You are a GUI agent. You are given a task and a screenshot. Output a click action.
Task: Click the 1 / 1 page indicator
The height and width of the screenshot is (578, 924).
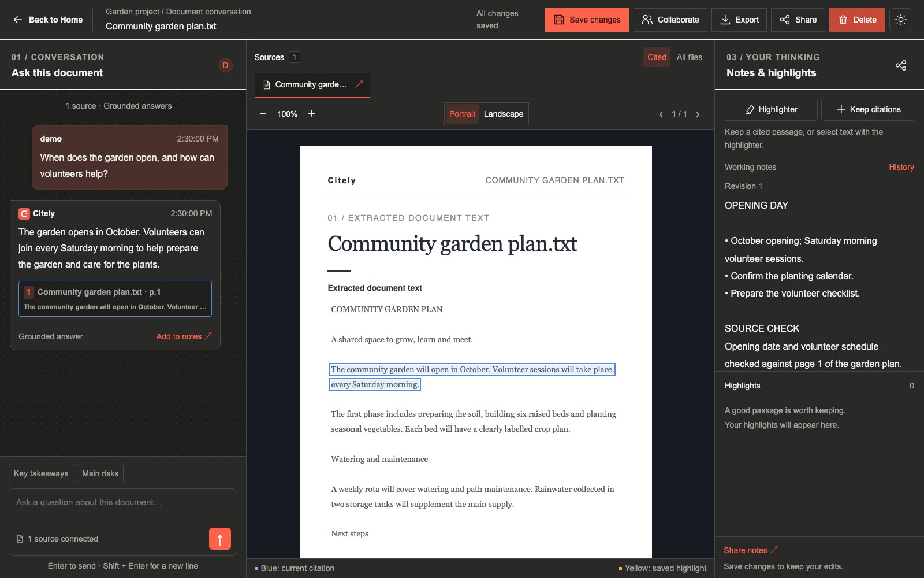[x=679, y=114]
